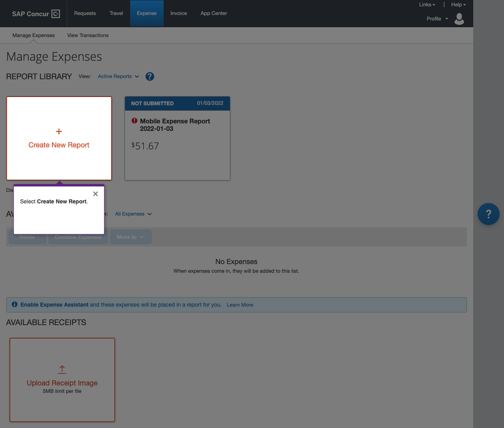The width and height of the screenshot is (504, 428).
Task: Click the Delete button
Action: pyautogui.click(x=27, y=237)
